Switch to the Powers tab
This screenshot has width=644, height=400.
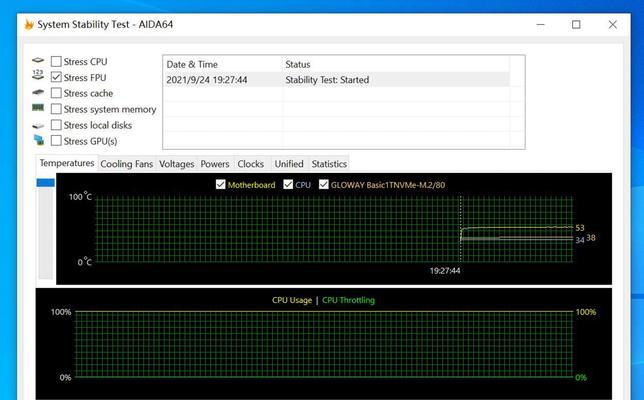215,164
